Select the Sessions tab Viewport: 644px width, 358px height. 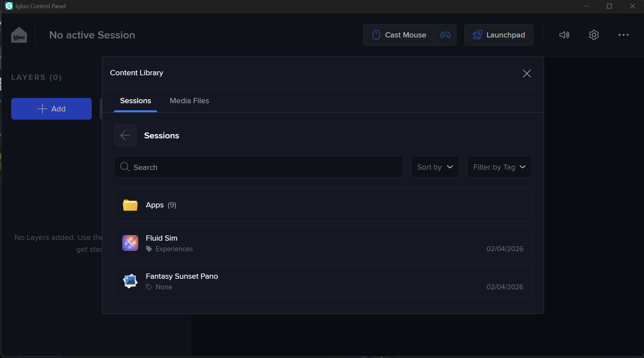pos(136,101)
